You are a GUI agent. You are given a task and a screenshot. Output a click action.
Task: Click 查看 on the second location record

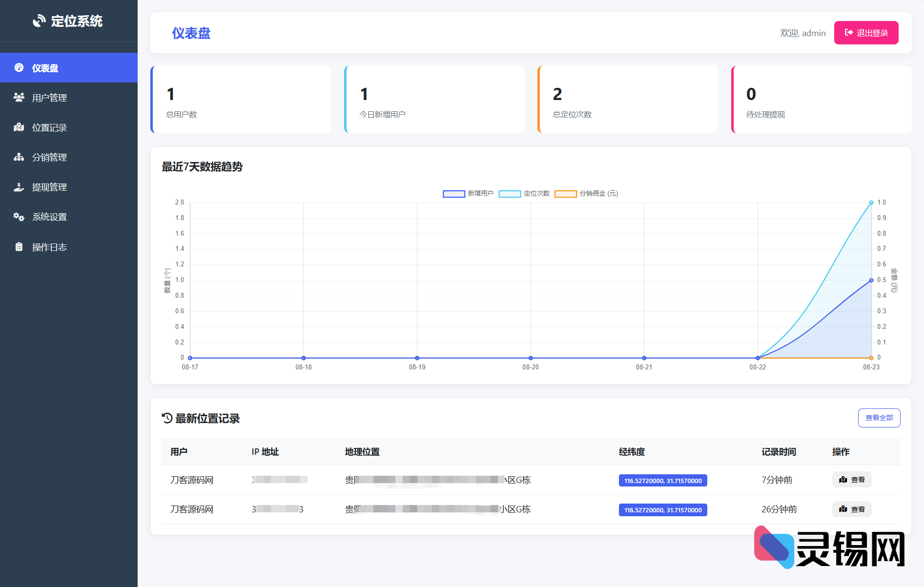coord(852,509)
